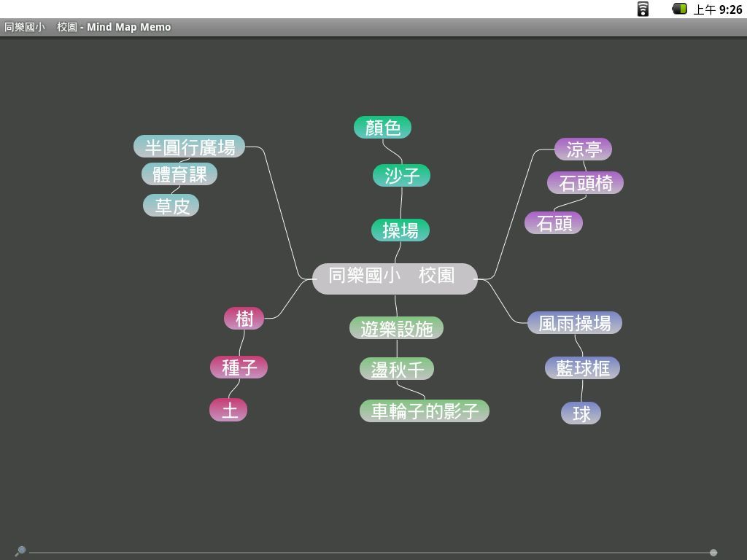The height and width of the screenshot is (560, 747).
Task: Select the purple 涼亭 node
Action: coord(583,149)
